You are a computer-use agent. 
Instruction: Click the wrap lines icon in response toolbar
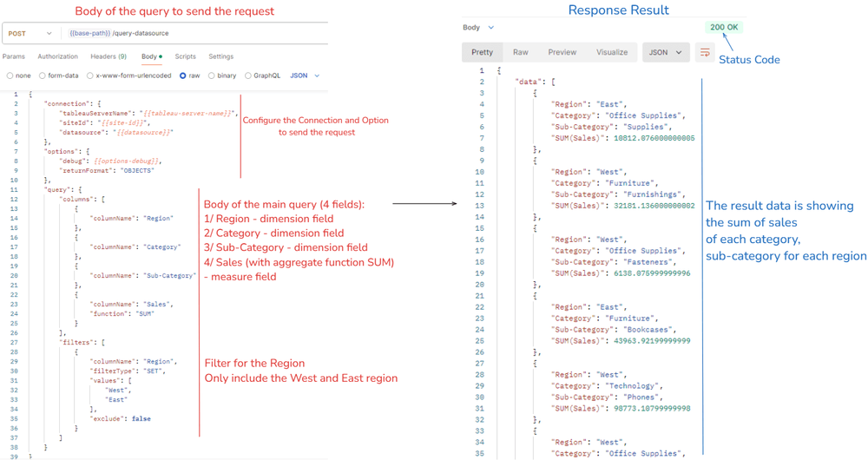tap(705, 53)
